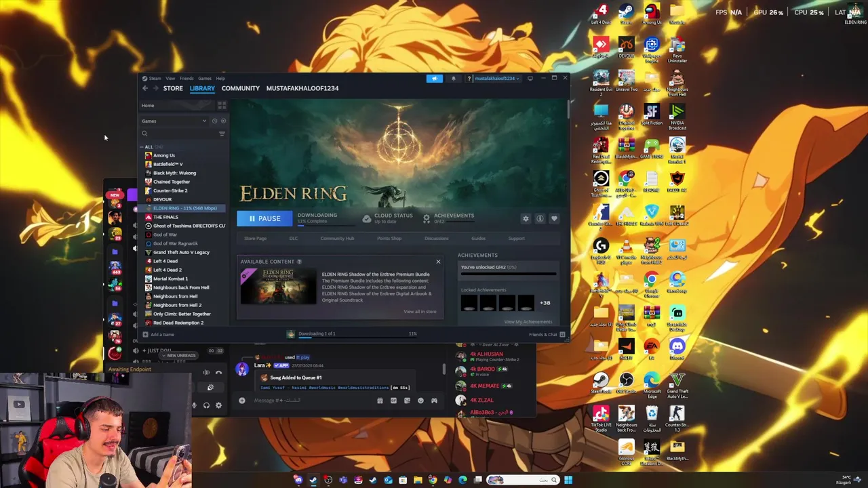Viewport: 868px width, 488px height.
Task: Open Elden Ring Community Hub link
Action: point(337,239)
